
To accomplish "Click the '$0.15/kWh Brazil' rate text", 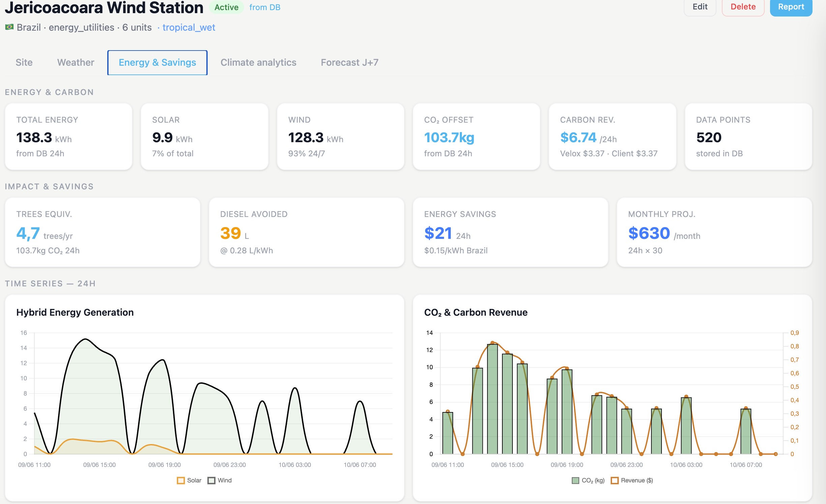I will click(x=456, y=251).
